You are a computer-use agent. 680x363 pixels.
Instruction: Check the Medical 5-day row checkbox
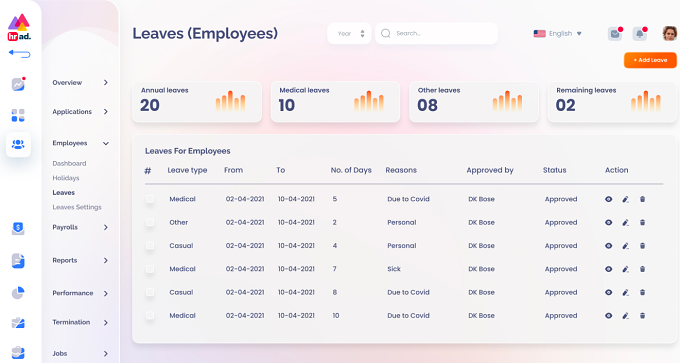coord(150,199)
